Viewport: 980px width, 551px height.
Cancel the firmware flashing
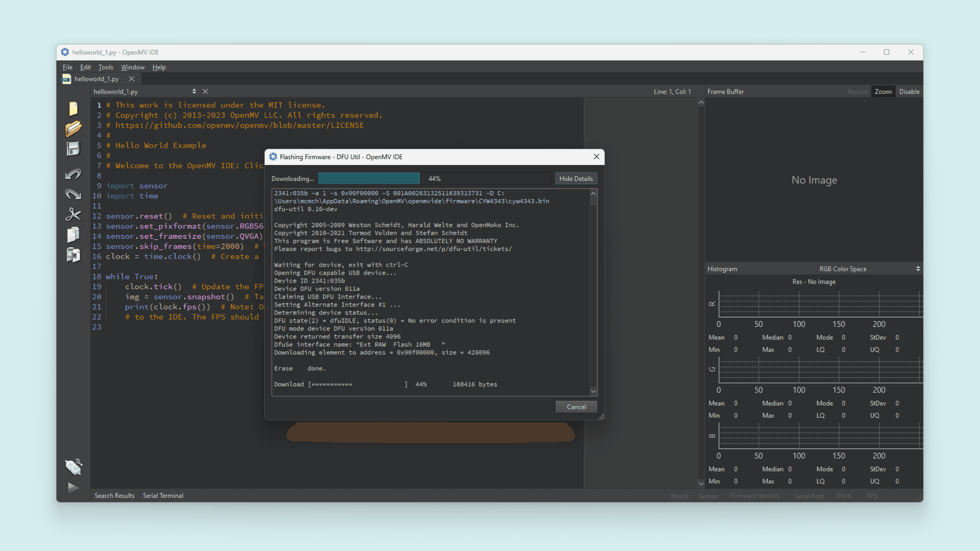(576, 407)
